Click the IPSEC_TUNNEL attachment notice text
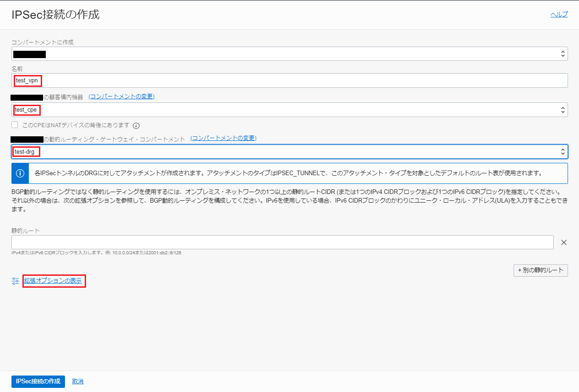This screenshot has height=392, width=579. (x=288, y=173)
